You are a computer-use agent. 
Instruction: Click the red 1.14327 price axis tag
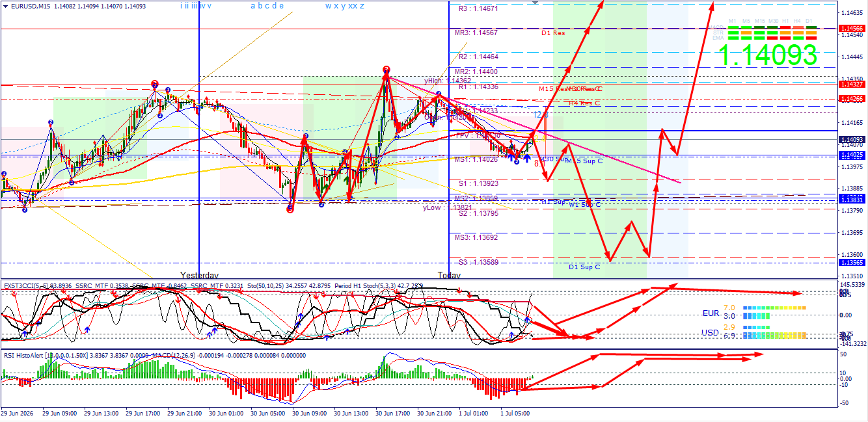(x=852, y=85)
